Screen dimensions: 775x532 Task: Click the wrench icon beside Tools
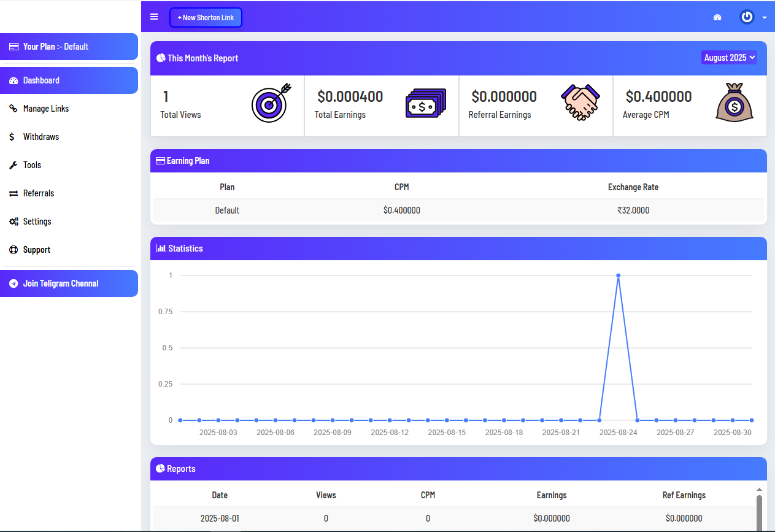(x=13, y=165)
